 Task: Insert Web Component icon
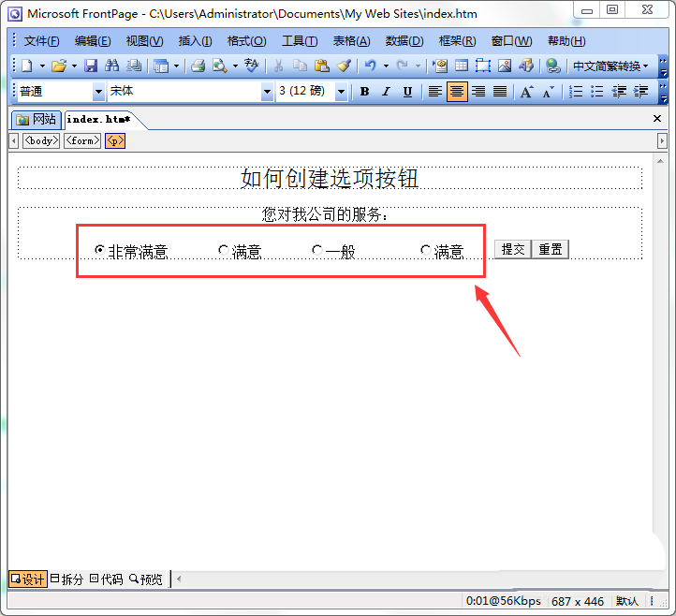click(440, 66)
